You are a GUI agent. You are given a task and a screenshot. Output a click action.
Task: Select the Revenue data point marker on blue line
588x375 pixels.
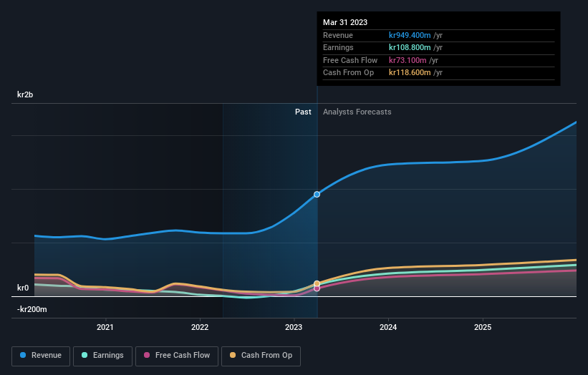317,195
